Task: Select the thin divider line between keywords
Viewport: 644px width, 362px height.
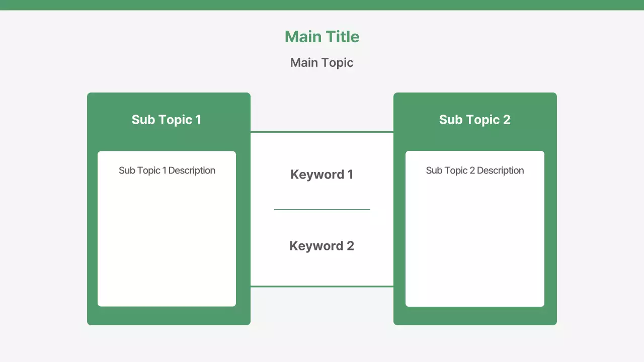Action: click(x=322, y=209)
